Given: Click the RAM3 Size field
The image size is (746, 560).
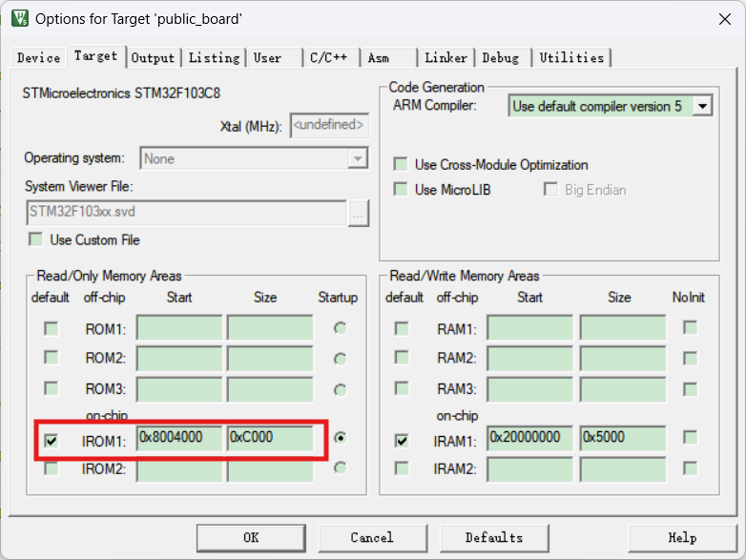Looking at the screenshot, I should click(623, 389).
